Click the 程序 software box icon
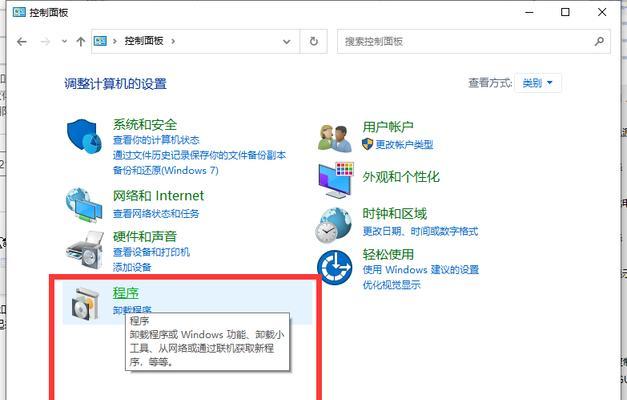 (x=85, y=304)
